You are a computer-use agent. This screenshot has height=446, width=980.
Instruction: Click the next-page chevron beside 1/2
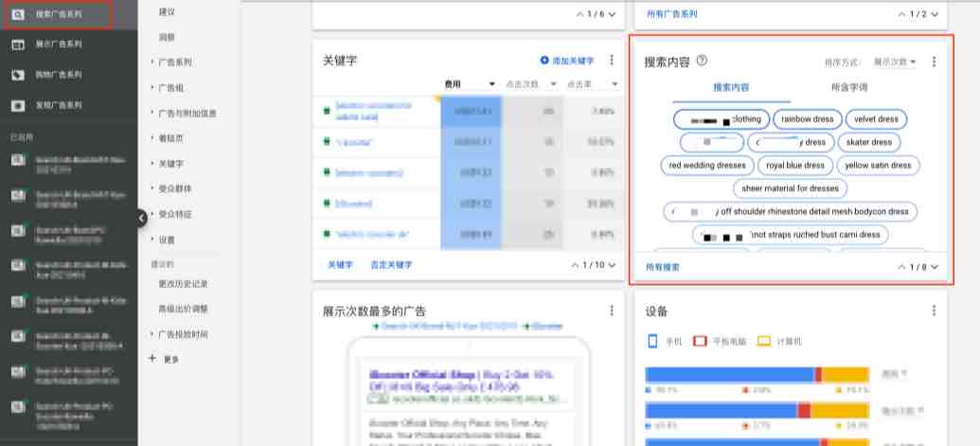935,14
